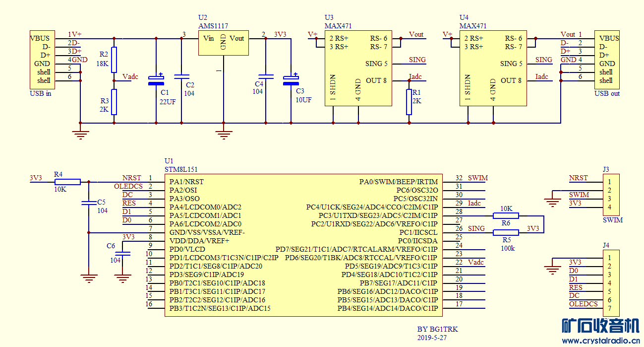The image size is (644, 347).
Task: Select the R5 resistor designator
Action: pyautogui.click(x=506, y=240)
